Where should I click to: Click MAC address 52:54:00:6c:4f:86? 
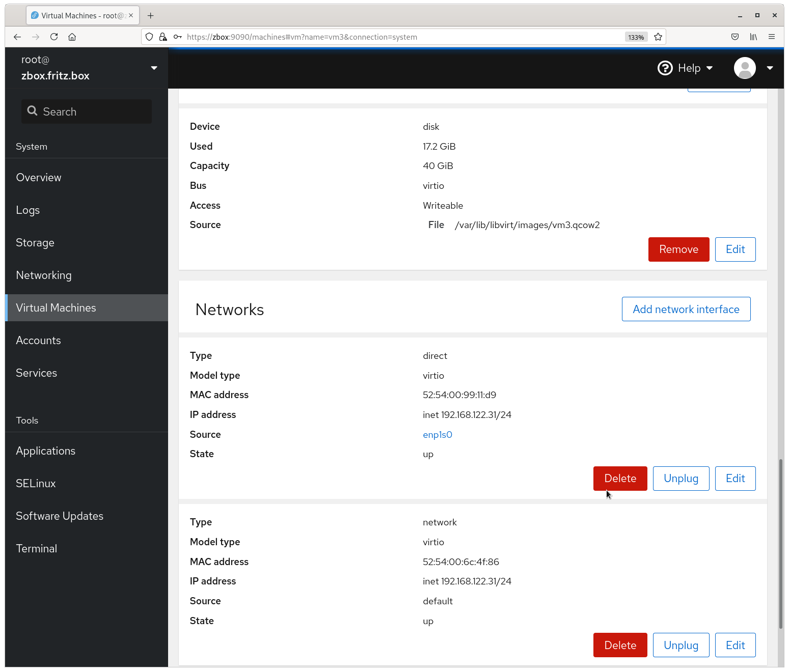tap(461, 562)
